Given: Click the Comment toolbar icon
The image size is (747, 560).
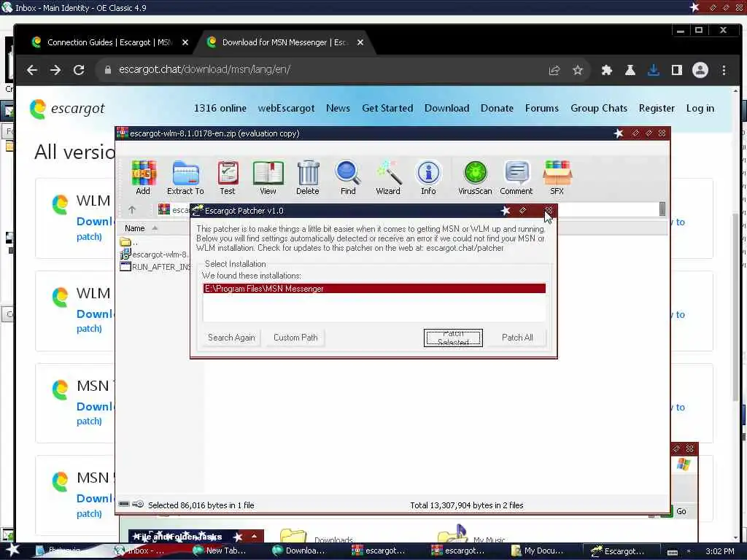Looking at the screenshot, I should (x=516, y=178).
